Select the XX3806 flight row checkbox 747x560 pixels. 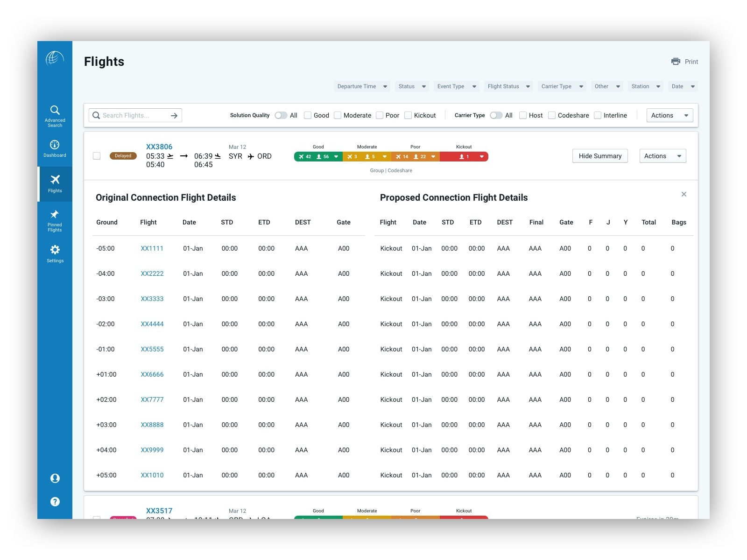coord(97,156)
